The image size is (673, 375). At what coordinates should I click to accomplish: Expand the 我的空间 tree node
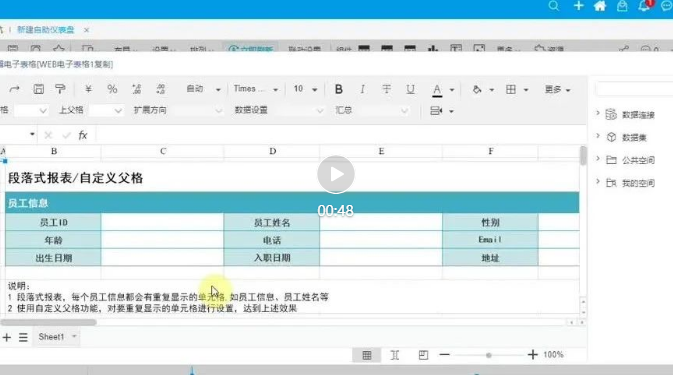pyautogui.click(x=597, y=182)
